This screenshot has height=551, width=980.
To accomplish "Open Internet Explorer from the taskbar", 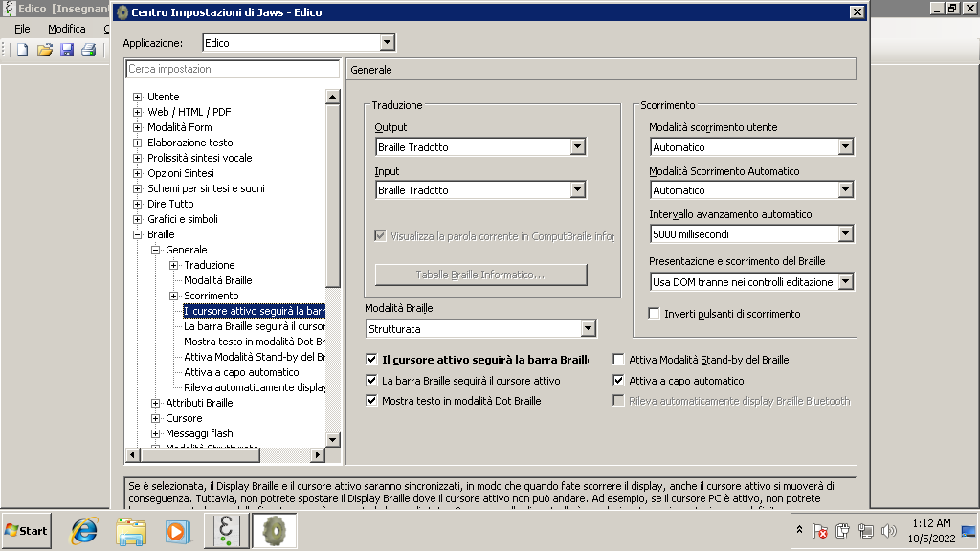I will 84,531.
